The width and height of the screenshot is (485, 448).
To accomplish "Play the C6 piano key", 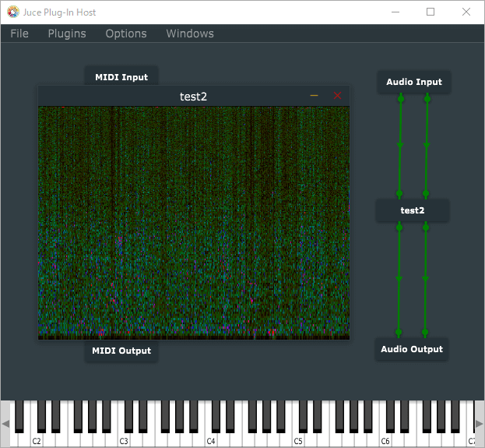I will (385, 440).
